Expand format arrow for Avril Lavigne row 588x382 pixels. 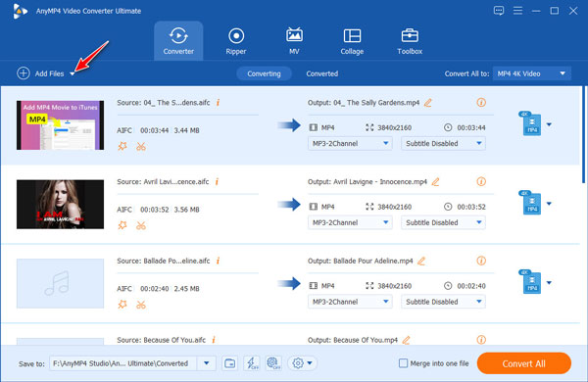(x=549, y=204)
